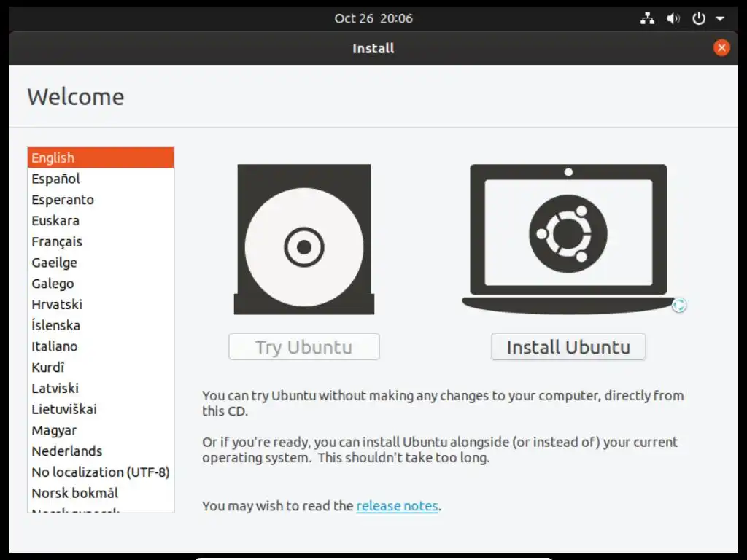Select Latviski language
This screenshot has height=560, width=747.
pyautogui.click(x=101, y=388)
